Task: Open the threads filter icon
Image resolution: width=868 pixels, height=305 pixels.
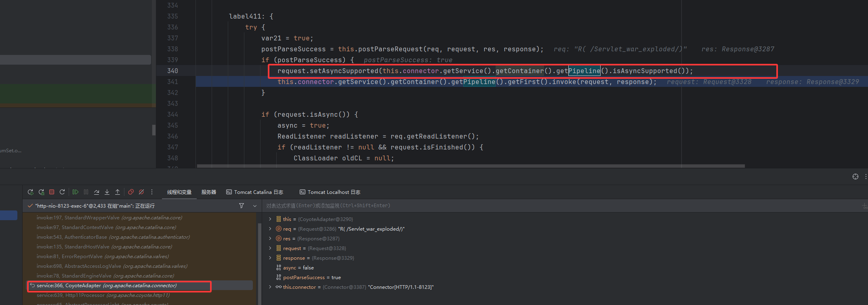Action: 242,206
